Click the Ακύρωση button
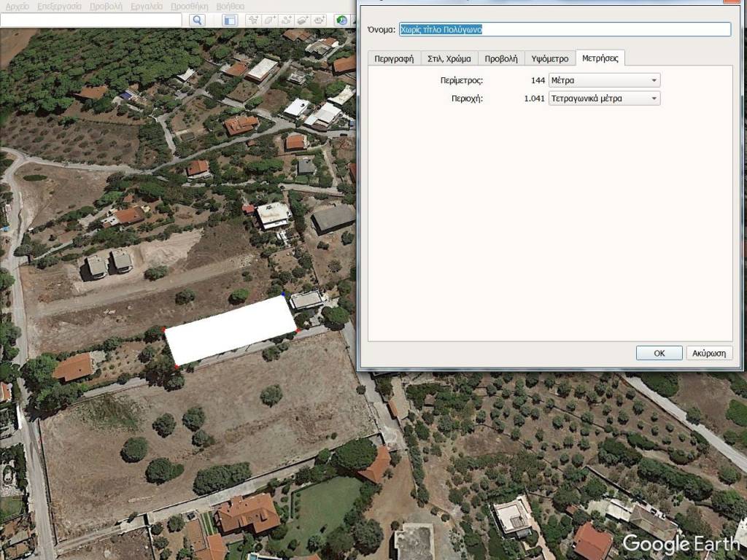Viewport: 747px width, 560px height. 709,353
